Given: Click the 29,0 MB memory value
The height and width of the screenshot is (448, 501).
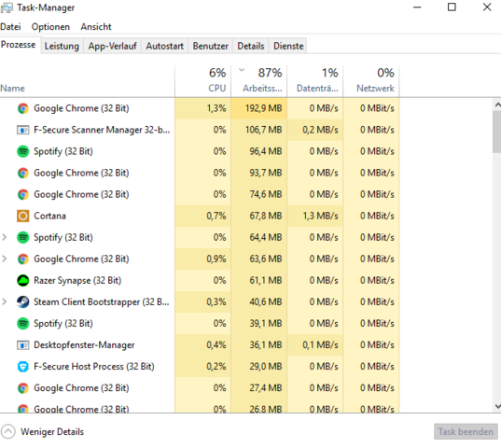Looking at the screenshot, I should coord(266,367).
